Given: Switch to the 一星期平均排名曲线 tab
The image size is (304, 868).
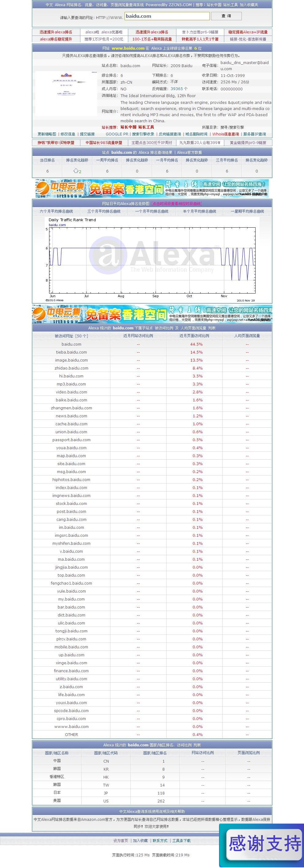Looking at the screenshot, I should pos(247,212).
